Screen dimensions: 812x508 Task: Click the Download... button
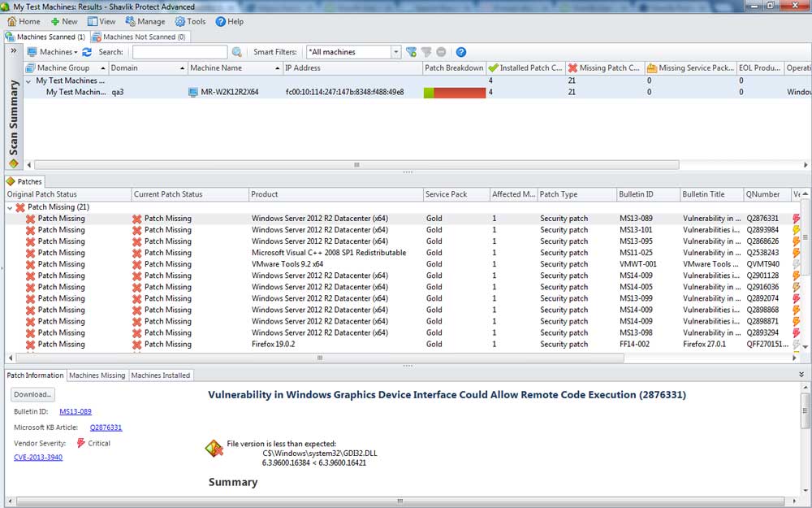tap(32, 394)
